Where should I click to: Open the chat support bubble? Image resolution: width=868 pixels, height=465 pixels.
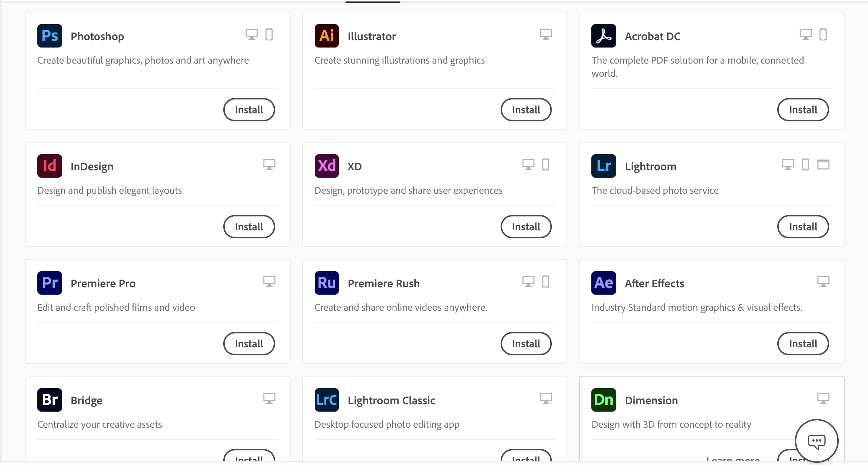pyautogui.click(x=816, y=441)
